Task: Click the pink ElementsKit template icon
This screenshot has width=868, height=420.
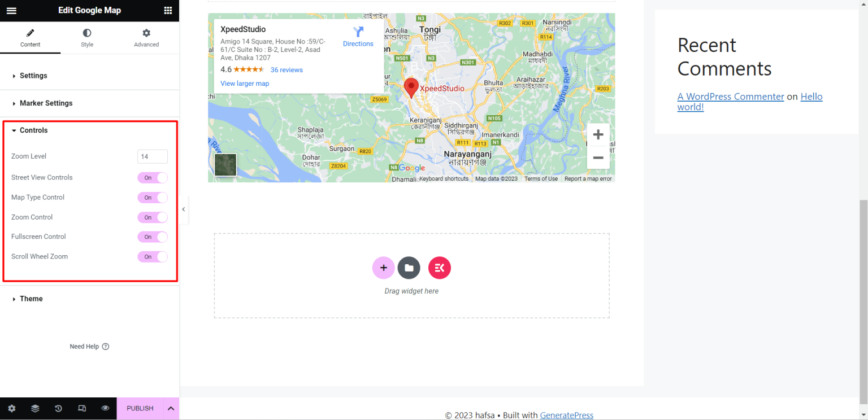Action: 439,268
